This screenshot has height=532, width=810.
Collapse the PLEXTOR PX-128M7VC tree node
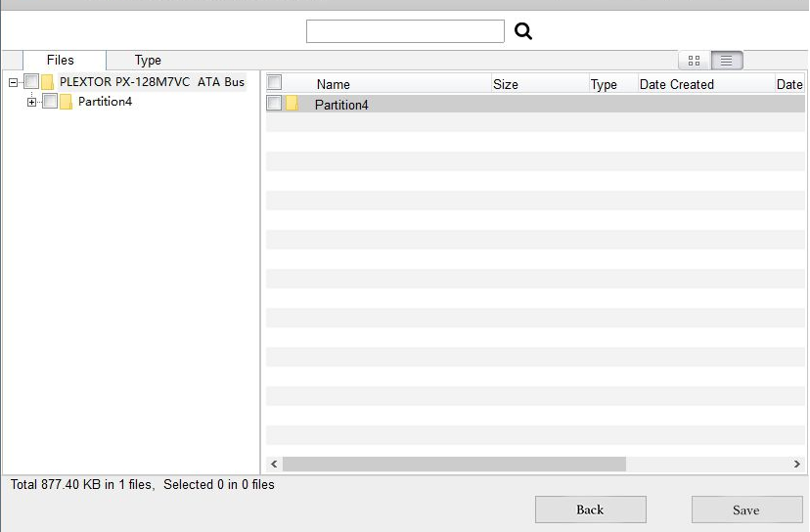pos(13,82)
